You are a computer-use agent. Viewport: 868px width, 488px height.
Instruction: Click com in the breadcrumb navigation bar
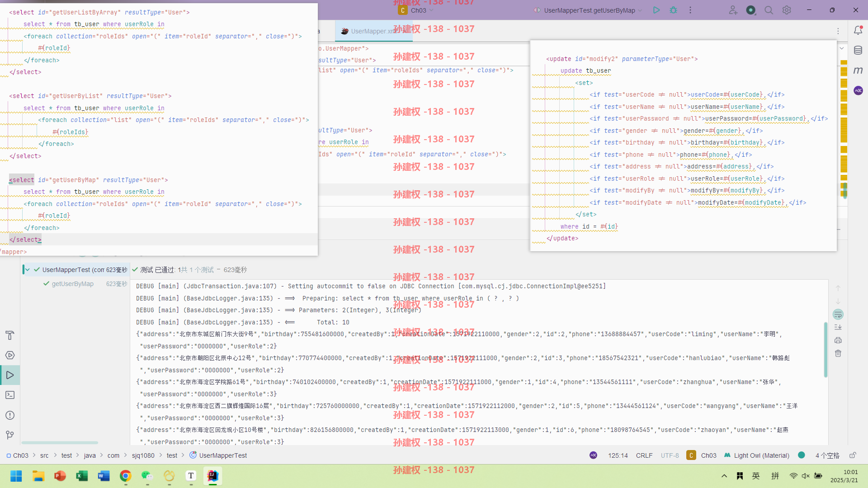click(113, 455)
